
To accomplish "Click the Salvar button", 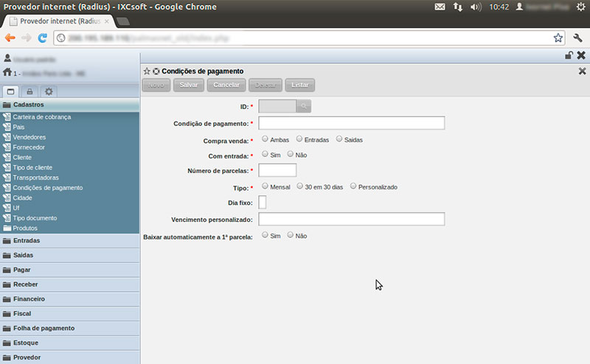I will [189, 85].
